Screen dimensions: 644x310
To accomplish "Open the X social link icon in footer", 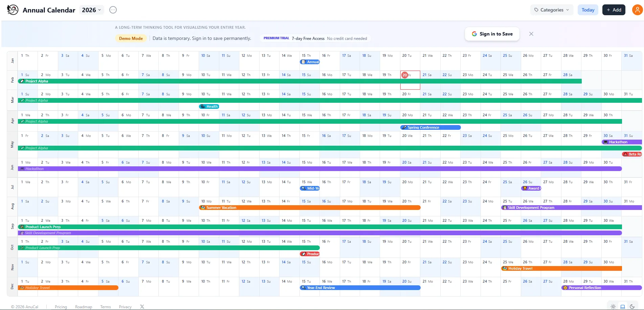I will (142, 307).
